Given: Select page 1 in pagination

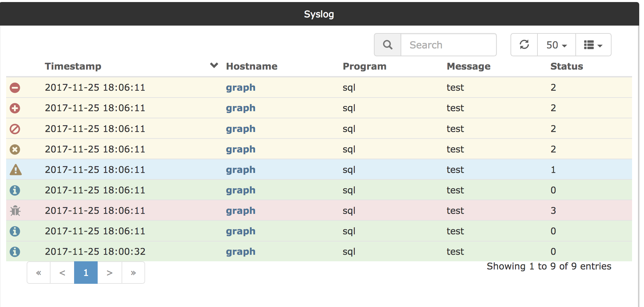Looking at the screenshot, I should [86, 273].
